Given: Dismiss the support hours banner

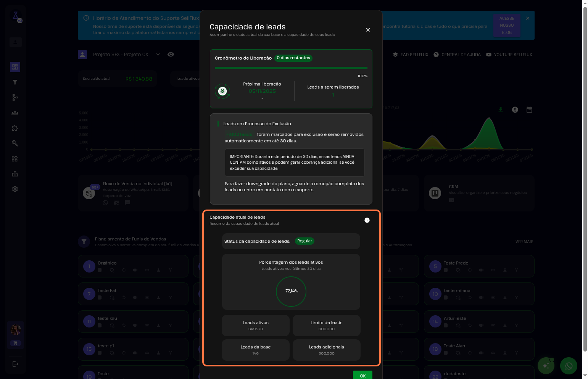Looking at the screenshot, I should (x=528, y=18).
